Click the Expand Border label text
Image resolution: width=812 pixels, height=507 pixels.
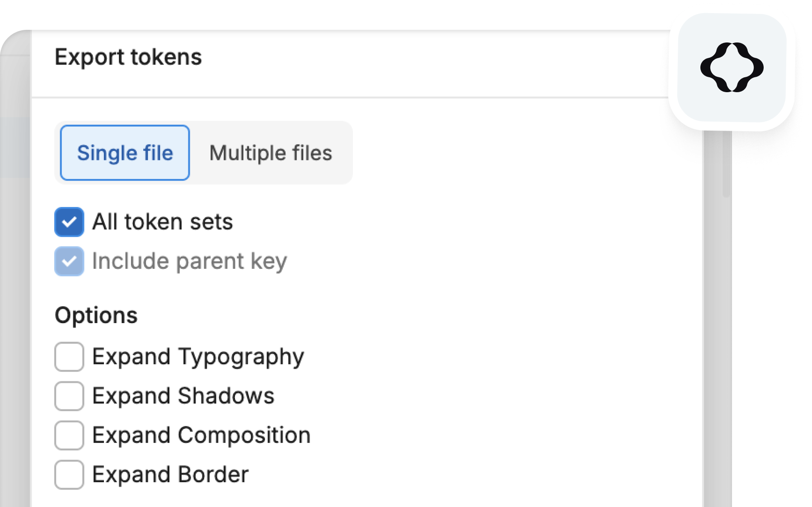click(x=170, y=474)
